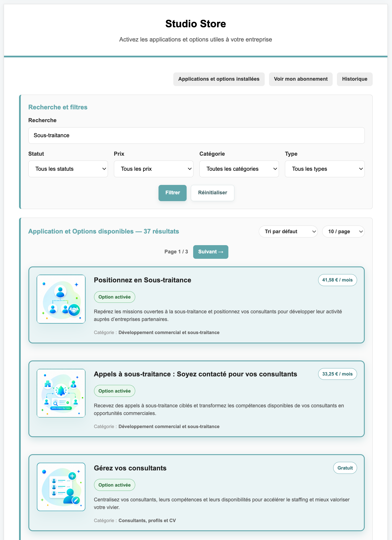Click the Appels à sous-traitance card title
392x540 pixels.
195,374
